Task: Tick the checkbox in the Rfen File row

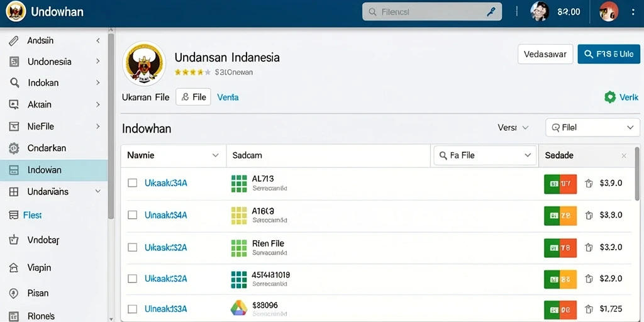Action: point(132,247)
